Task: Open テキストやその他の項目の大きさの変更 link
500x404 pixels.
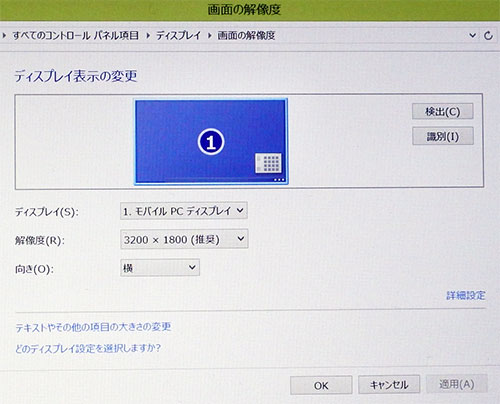Action: point(93,327)
